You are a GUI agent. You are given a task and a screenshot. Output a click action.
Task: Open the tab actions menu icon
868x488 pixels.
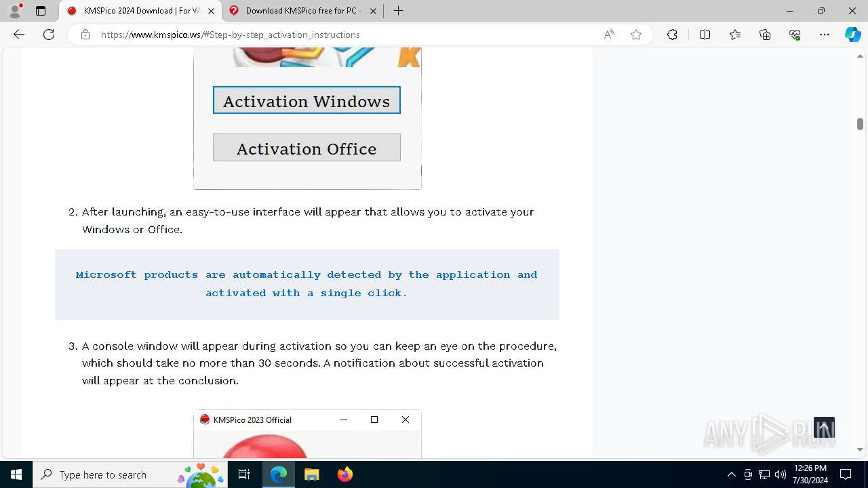(x=41, y=11)
